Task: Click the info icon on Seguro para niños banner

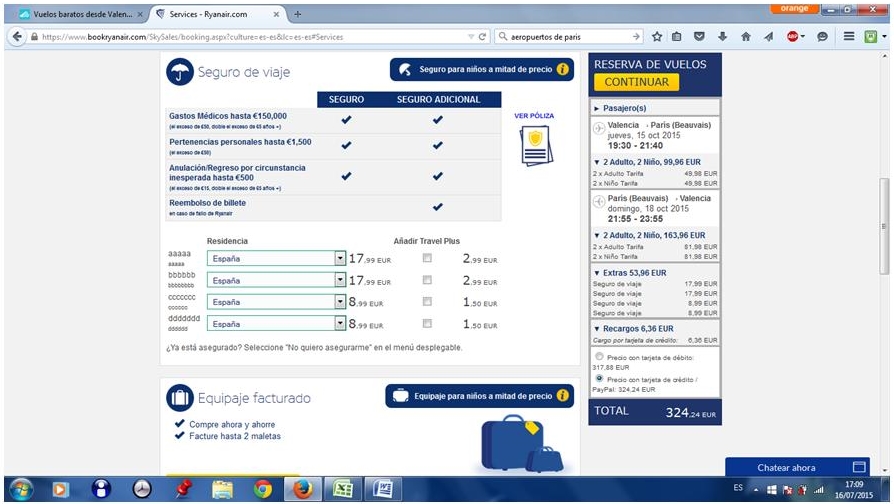Action: tap(563, 69)
